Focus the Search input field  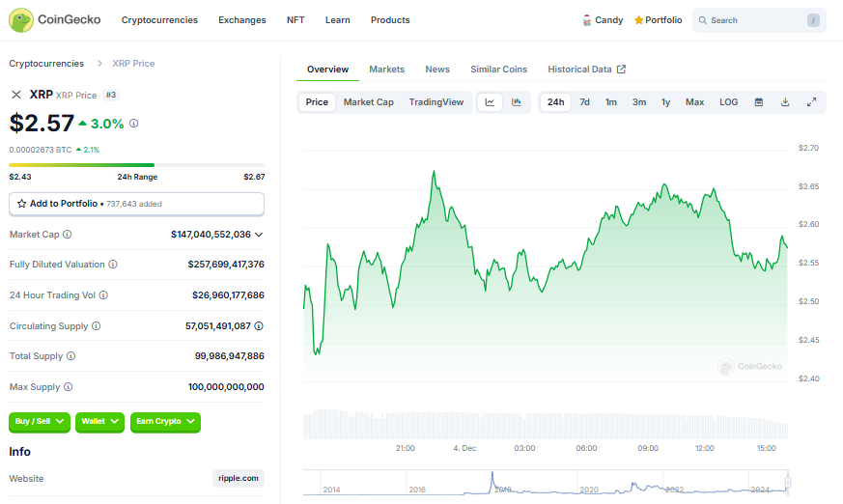coord(759,20)
